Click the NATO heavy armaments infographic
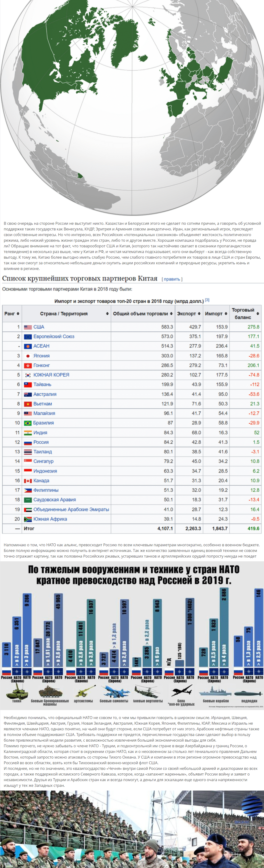264x868 pixels. coord(132,635)
